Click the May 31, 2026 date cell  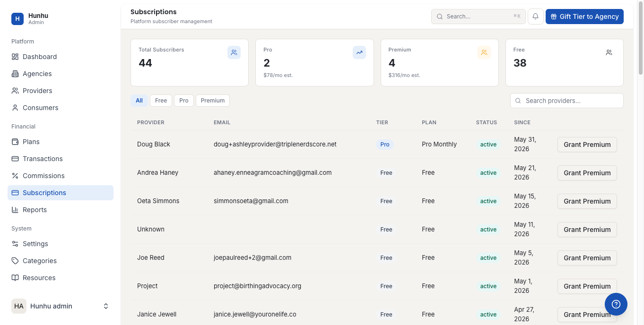525,145
